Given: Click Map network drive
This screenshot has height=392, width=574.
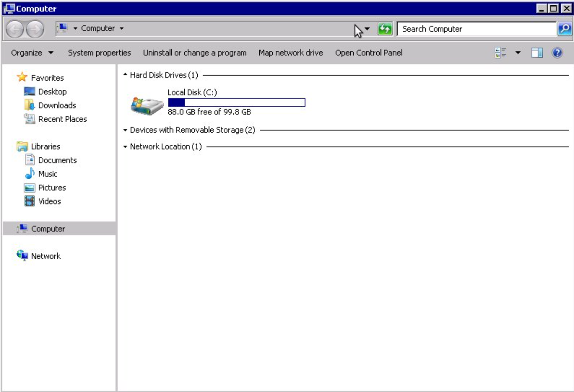Looking at the screenshot, I should tap(291, 53).
